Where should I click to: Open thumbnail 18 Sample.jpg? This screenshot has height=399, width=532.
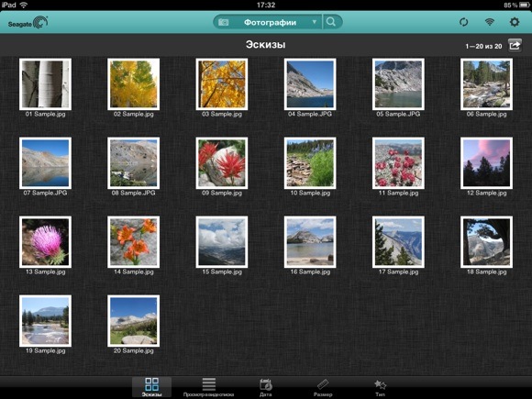[486, 242]
